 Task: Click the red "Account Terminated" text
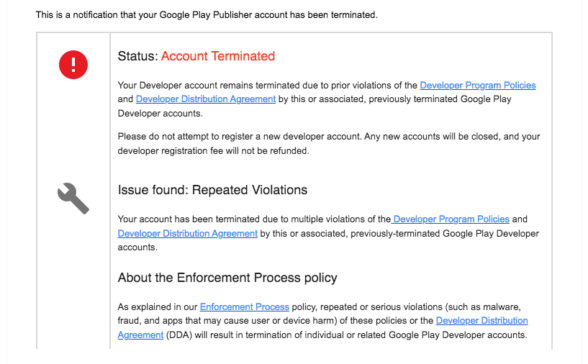point(217,56)
